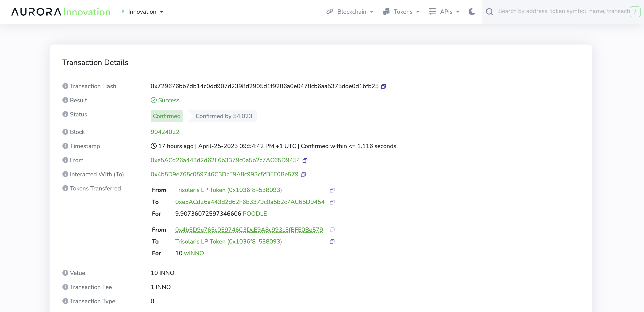Open the POODLE token link
The width and height of the screenshot is (644, 312).
(x=254, y=214)
